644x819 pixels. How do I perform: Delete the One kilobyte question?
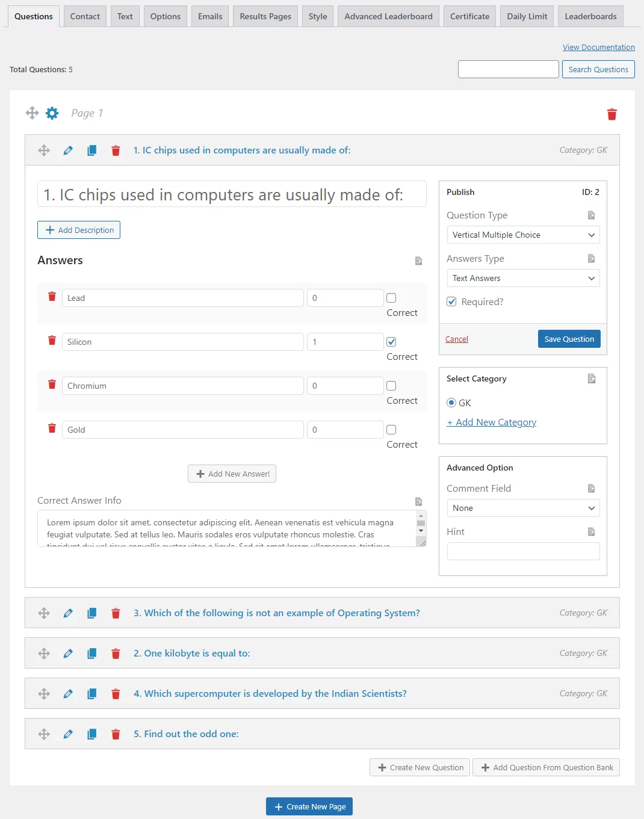(116, 654)
